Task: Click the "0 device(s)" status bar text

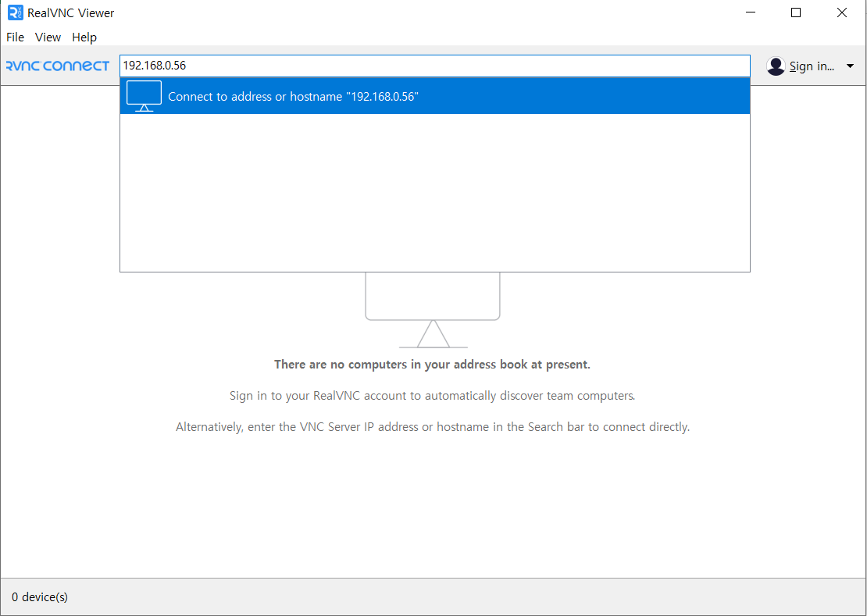Action: [x=40, y=596]
